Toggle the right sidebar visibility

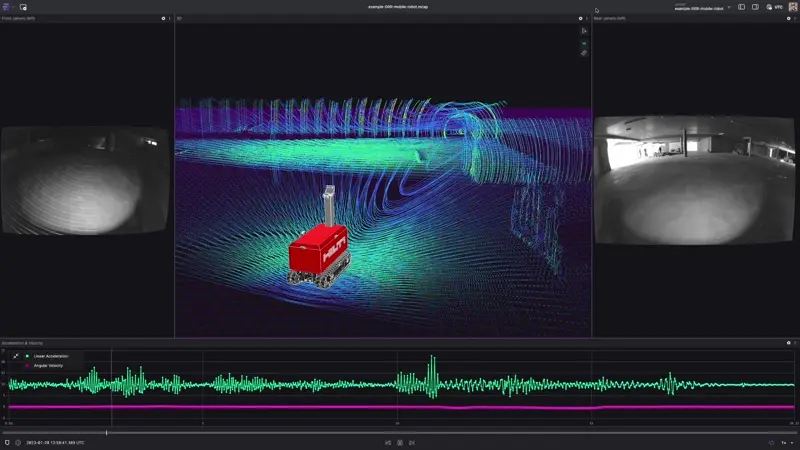756,7
